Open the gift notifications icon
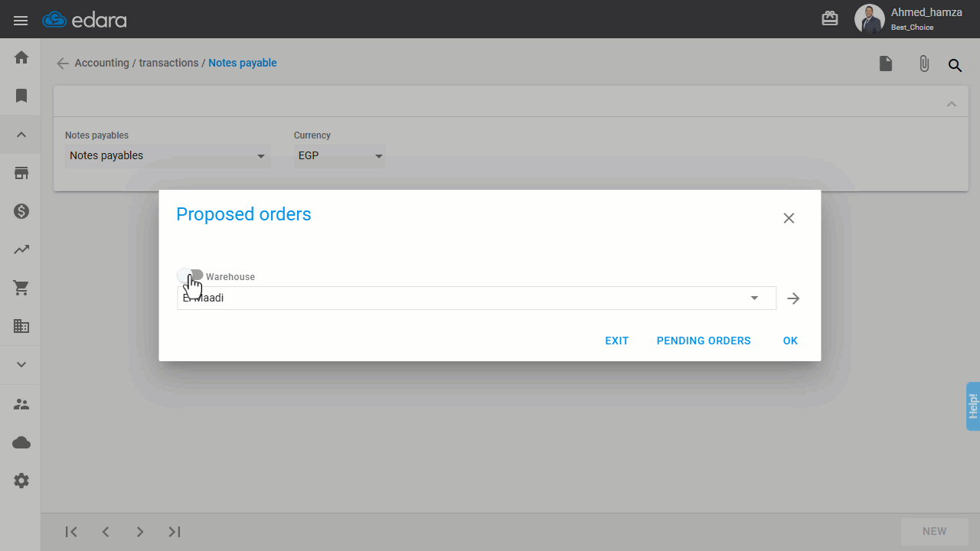980x551 pixels. [830, 19]
